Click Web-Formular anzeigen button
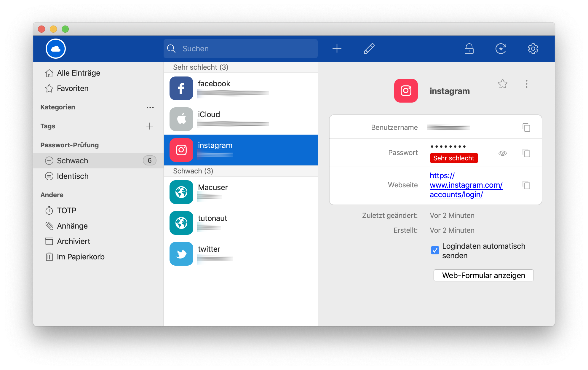 (x=483, y=275)
